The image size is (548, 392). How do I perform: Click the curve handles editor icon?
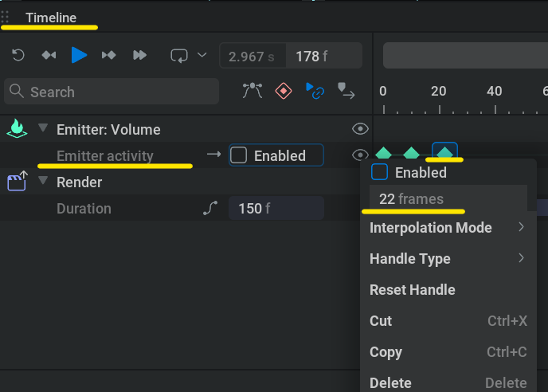(x=252, y=91)
